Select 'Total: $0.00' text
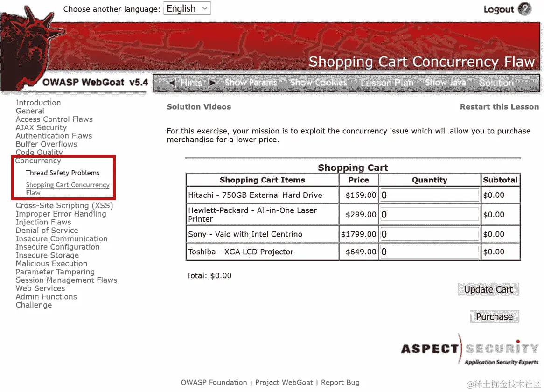This screenshot has height=392, width=544. tap(209, 276)
